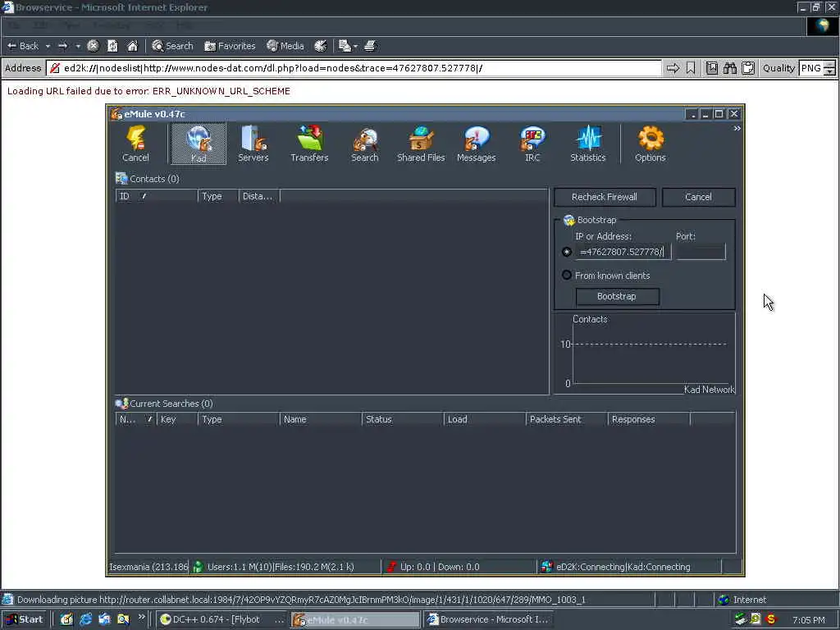Open the Quality PNG stepper selector
Screen dimensions: 840x630
830,68
